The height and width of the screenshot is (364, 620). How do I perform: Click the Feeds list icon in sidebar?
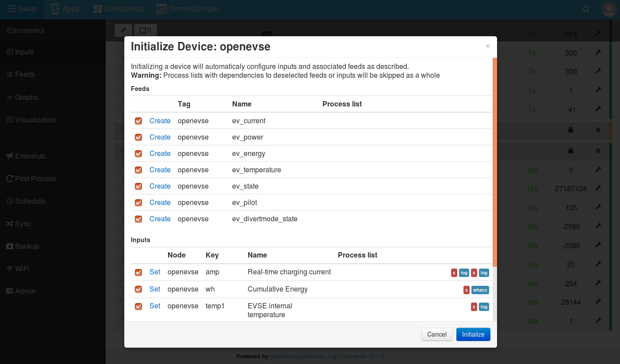(10, 75)
